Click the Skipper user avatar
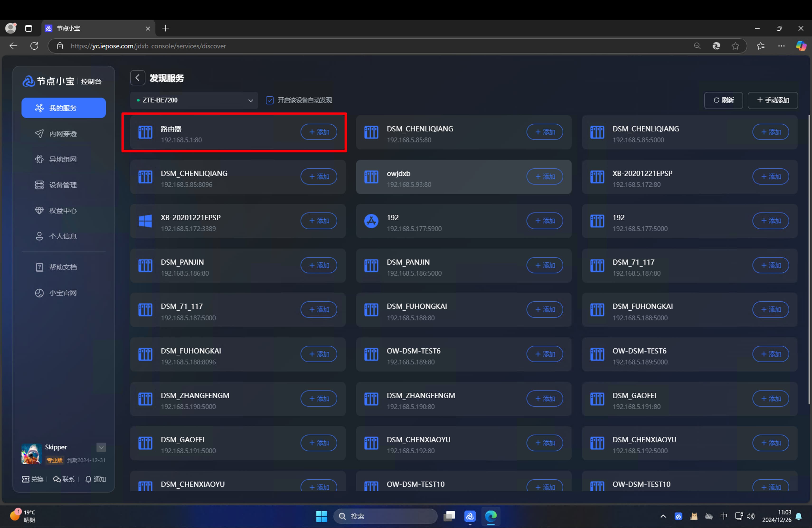812x528 pixels. click(x=31, y=454)
